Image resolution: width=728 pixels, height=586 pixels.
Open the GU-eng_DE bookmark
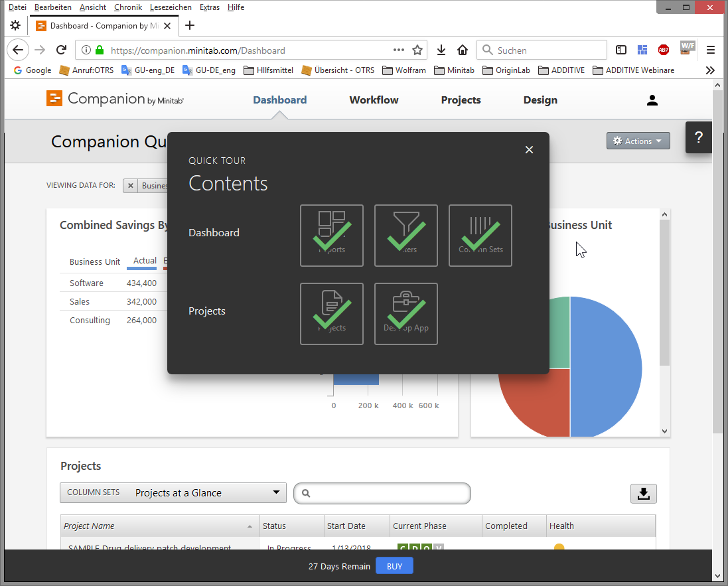point(148,70)
